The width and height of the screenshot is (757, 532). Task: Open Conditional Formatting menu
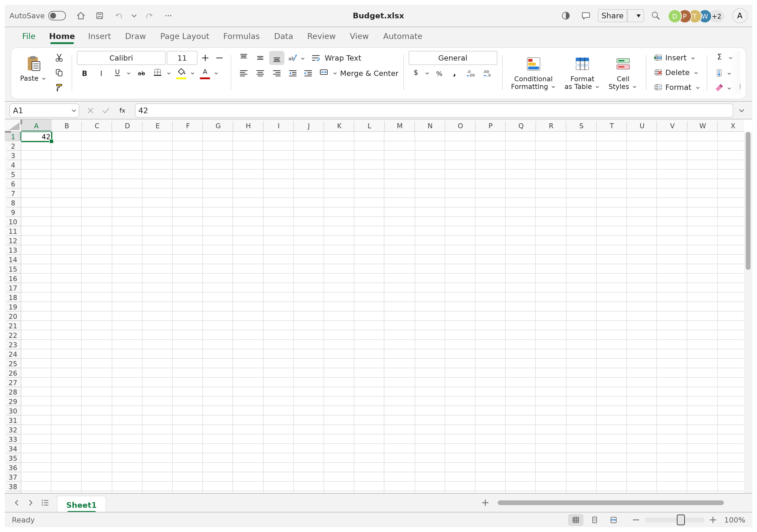(533, 74)
